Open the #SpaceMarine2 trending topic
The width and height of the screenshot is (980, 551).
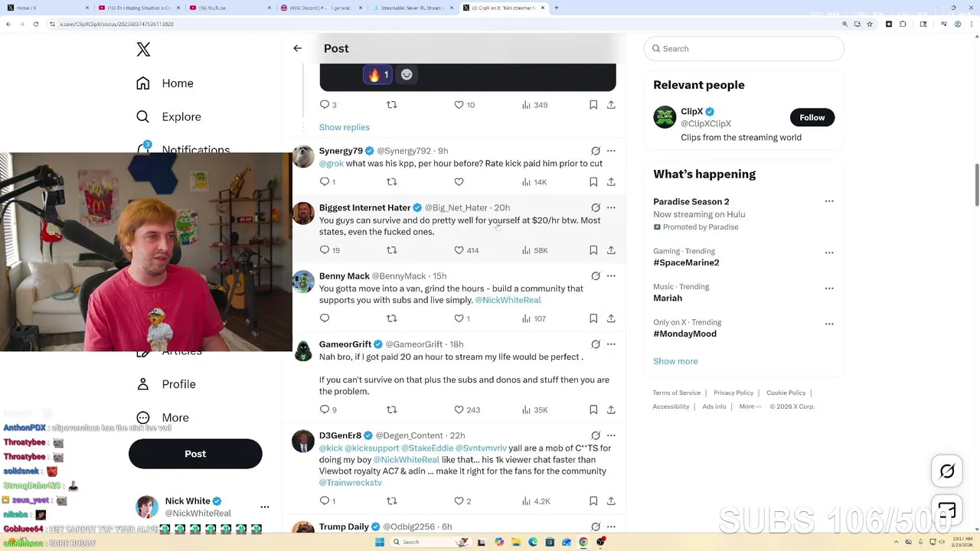[x=686, y=262]
